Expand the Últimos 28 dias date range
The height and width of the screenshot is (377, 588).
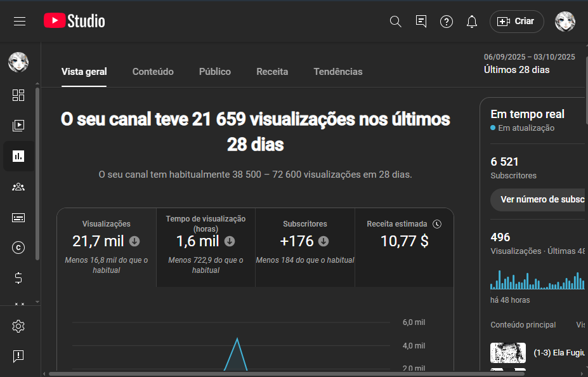[528, 64]
